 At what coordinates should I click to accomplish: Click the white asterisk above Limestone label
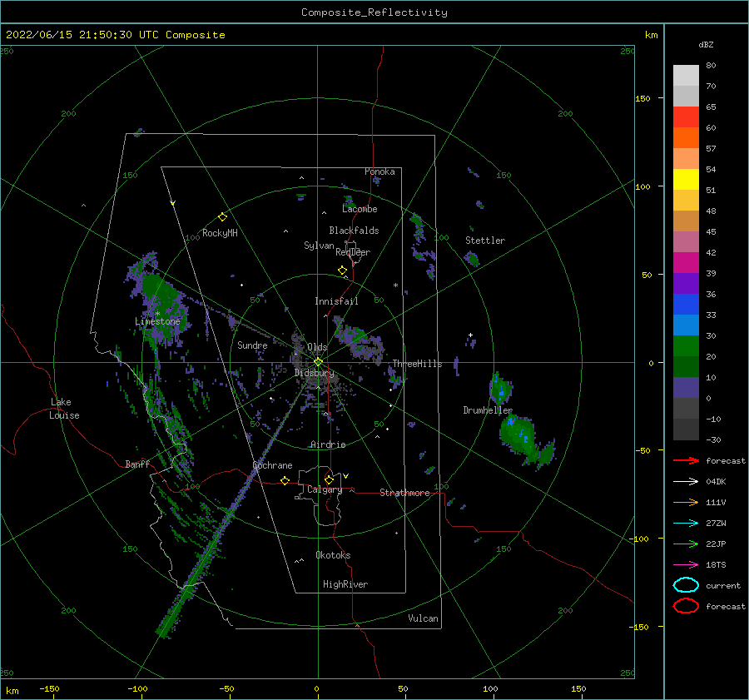[157, 314]
